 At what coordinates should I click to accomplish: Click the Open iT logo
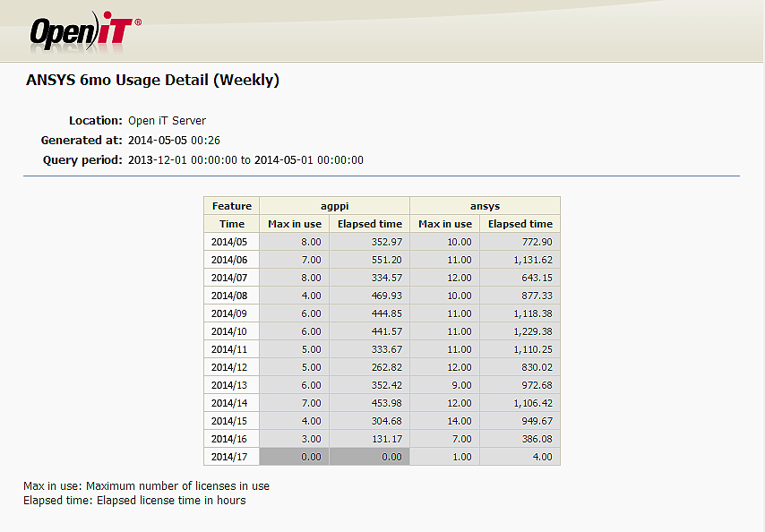[x=85, y=31]
